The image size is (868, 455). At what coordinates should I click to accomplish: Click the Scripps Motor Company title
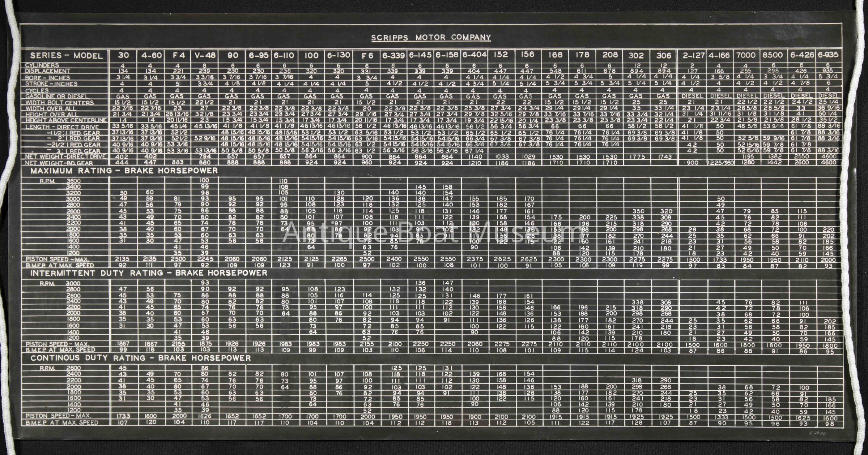pos(431,38)
